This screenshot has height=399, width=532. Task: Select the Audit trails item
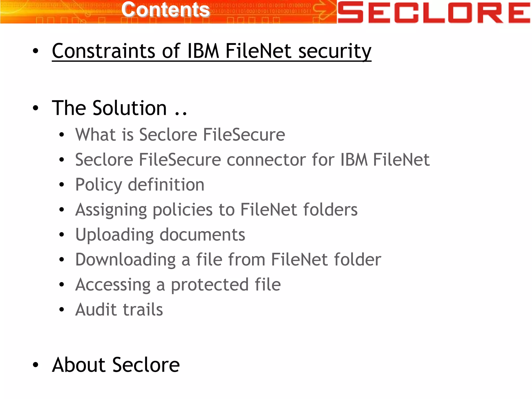(119, 309)
